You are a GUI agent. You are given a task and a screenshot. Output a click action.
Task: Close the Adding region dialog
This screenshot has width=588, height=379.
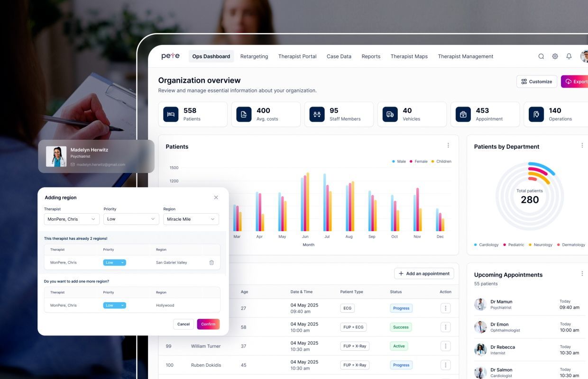pyautogui.click(x=216, y=198)
